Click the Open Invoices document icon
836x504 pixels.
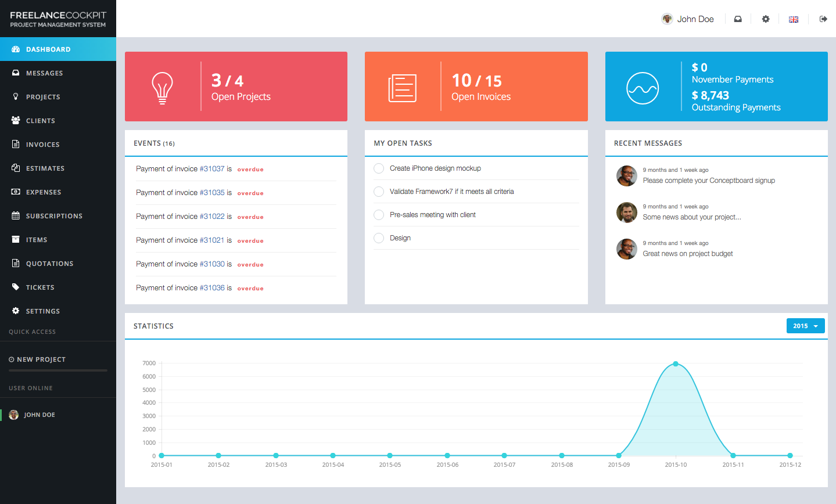tap(402, 88)
